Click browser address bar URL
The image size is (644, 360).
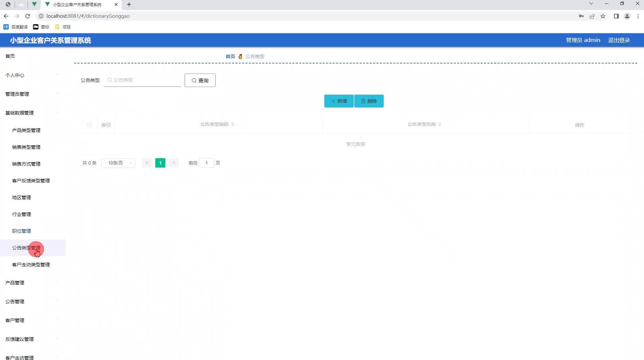coord(88,16)
